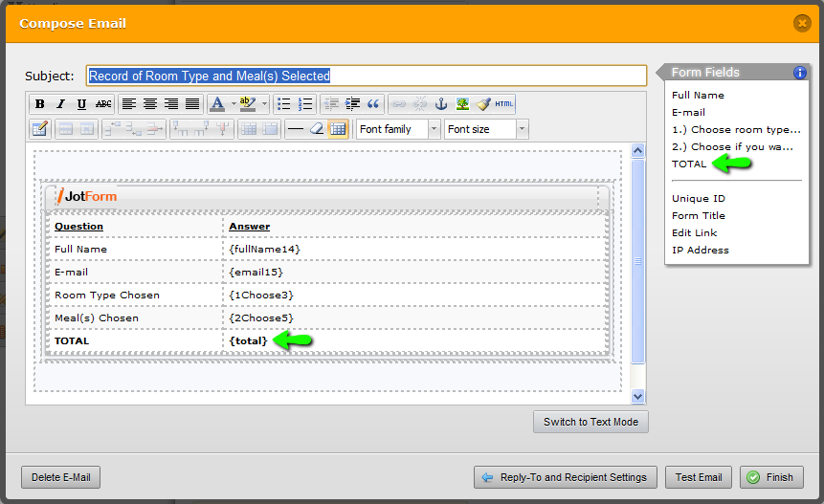The width and height of the screenshot is (824, 504).
Task: Click the Switch to Text Mode button
Action: click(x=590, y=422)
